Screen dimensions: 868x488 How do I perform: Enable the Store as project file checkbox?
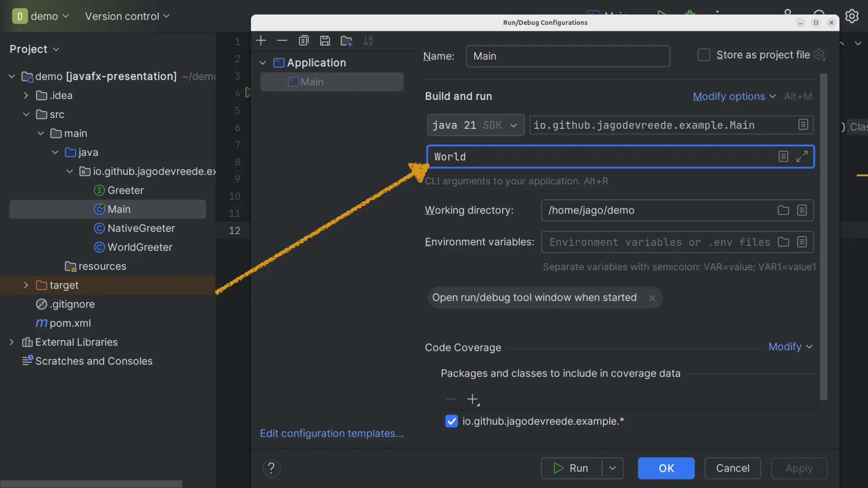pos(704,55)
